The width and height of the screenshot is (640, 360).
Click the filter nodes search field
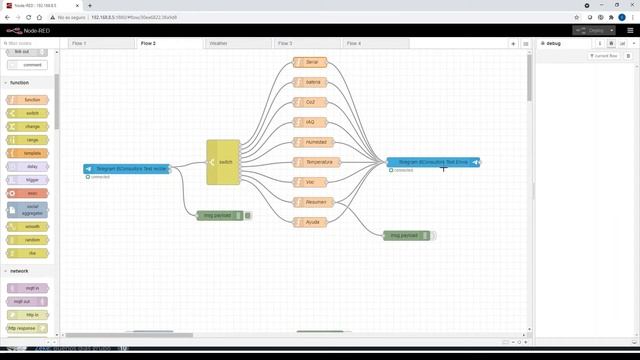tap(29, 43)
